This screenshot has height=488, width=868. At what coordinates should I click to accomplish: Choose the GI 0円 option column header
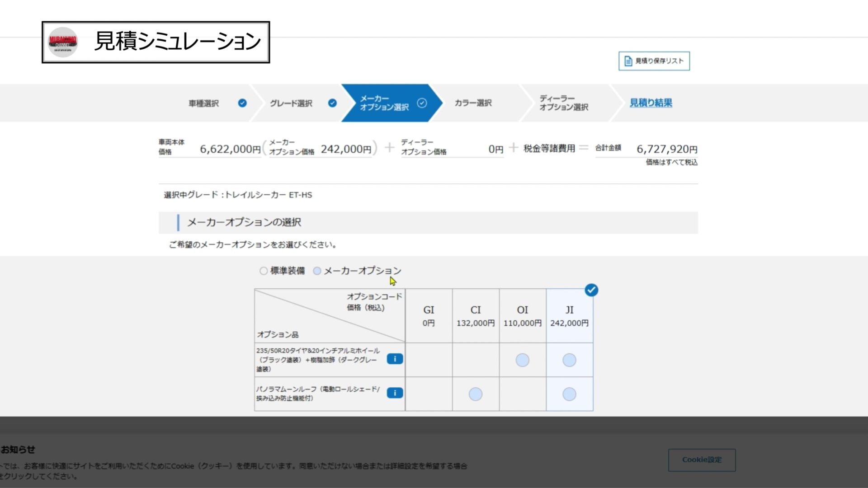click(x=429, y=316)
